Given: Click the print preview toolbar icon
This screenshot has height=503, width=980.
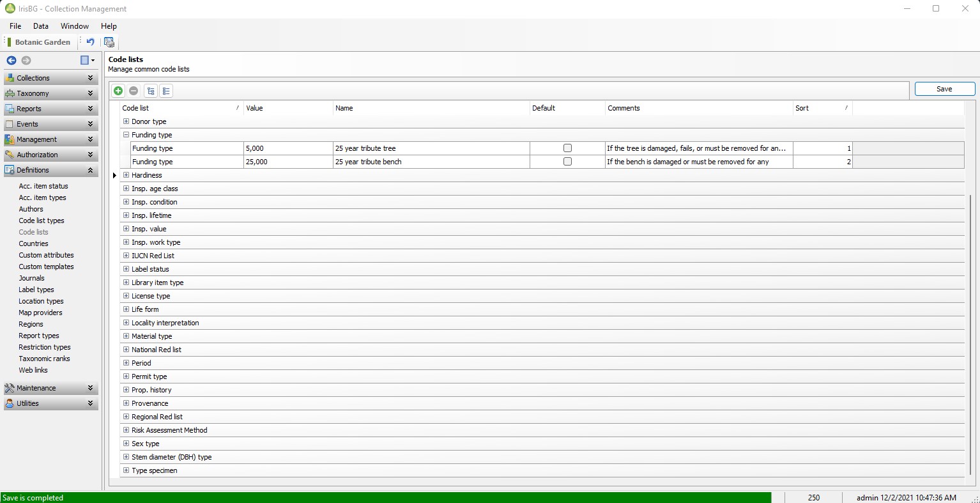Looking at the screenshot, I should tap(109, 42).
